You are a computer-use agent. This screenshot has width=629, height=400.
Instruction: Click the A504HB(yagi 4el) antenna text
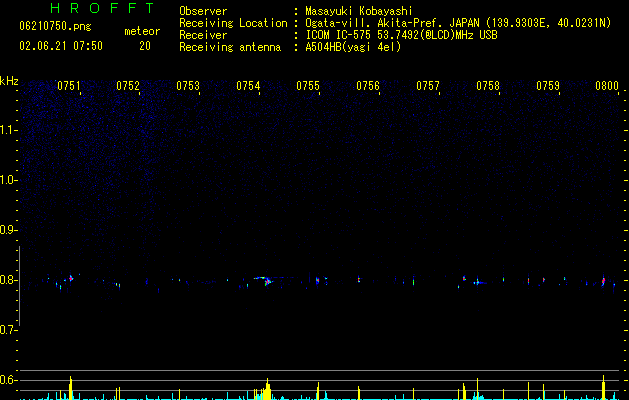pyautogui.click(x=353, y=47)
